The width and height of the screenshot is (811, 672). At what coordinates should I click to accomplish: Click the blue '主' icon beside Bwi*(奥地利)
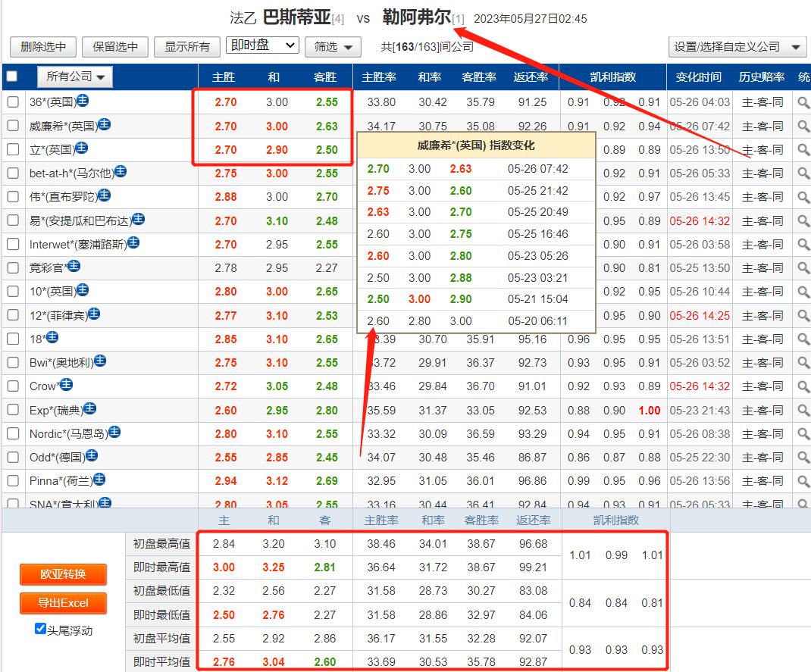click(x=100, y=361)
